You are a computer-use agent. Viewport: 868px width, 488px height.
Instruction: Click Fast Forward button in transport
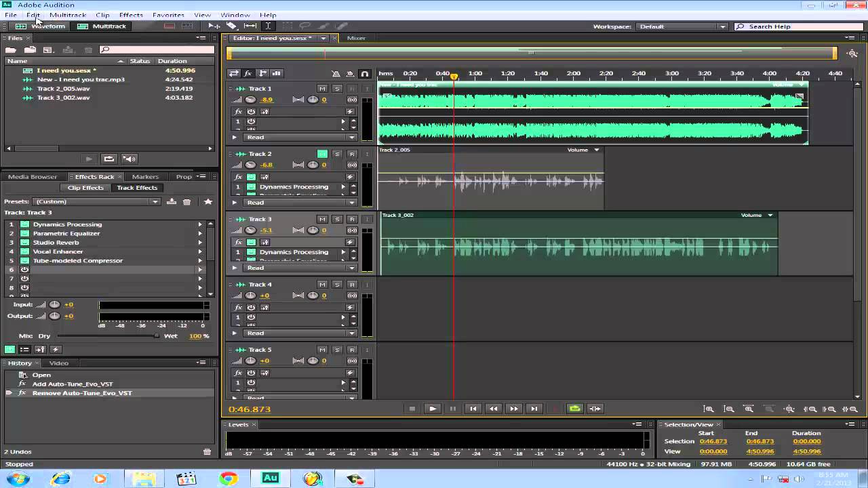click(x=514, y=409)
